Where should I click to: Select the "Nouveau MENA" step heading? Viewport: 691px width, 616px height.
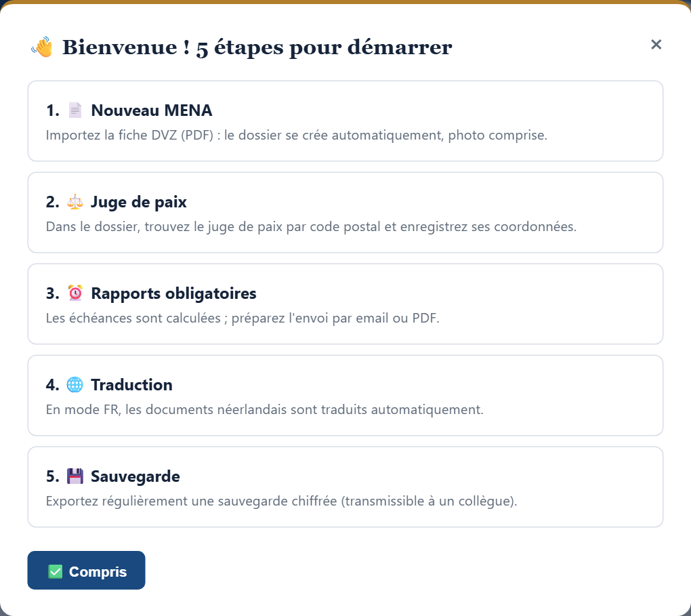(152, 110)
